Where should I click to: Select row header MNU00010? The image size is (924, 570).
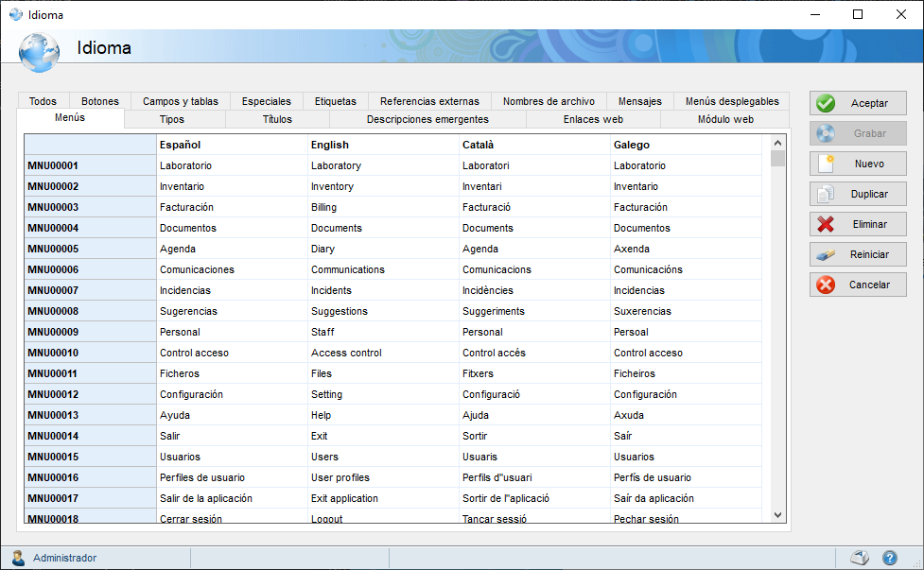tap(90, 353)
